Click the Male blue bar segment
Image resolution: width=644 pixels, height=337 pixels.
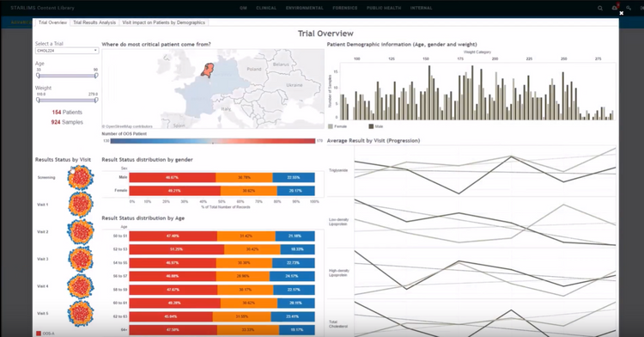click(x=294, y=178)
